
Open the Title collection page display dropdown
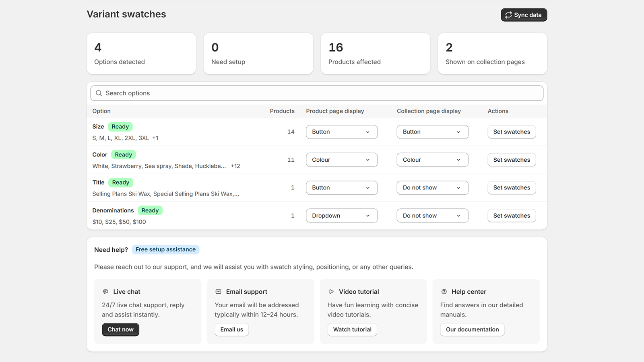tap(433, 188)
